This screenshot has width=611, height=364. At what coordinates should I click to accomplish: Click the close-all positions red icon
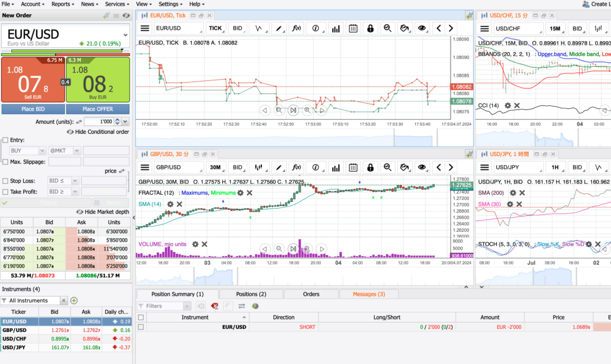click(214, 306)
